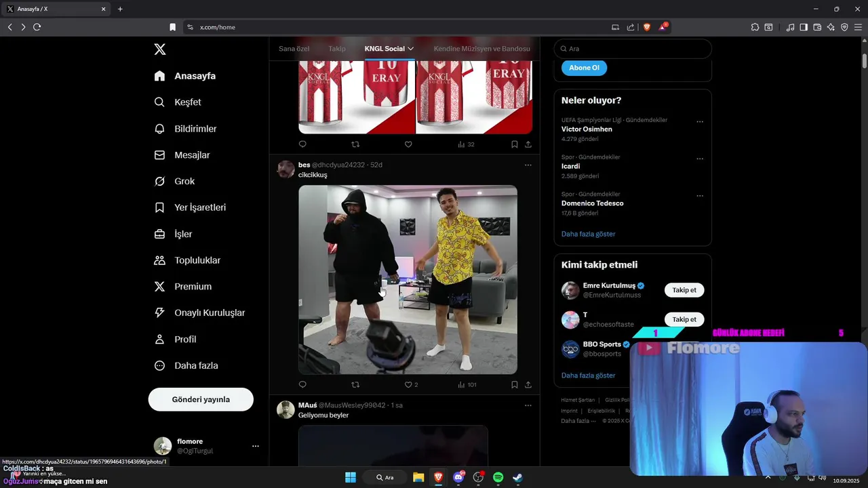Share the ERAY jersey tweet
The height and width of the screenshot is (488, 868).
[x=528, y=144]
